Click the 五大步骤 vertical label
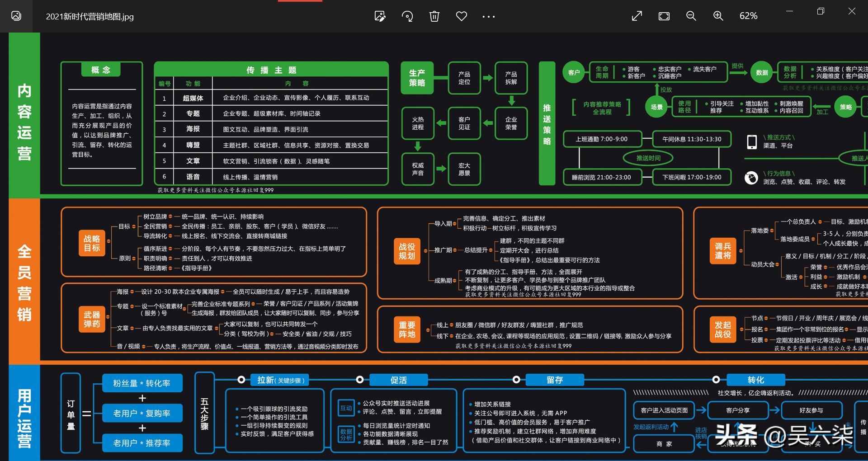 coord(204,413)
